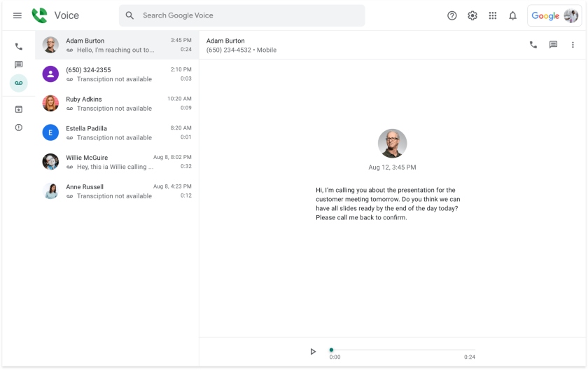
Task: Click 2:10 PM time on unknown number row
Action: click(181, 69)
